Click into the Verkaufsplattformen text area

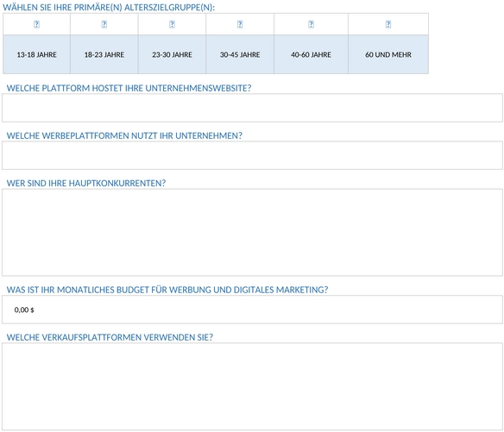pos(252,386)
